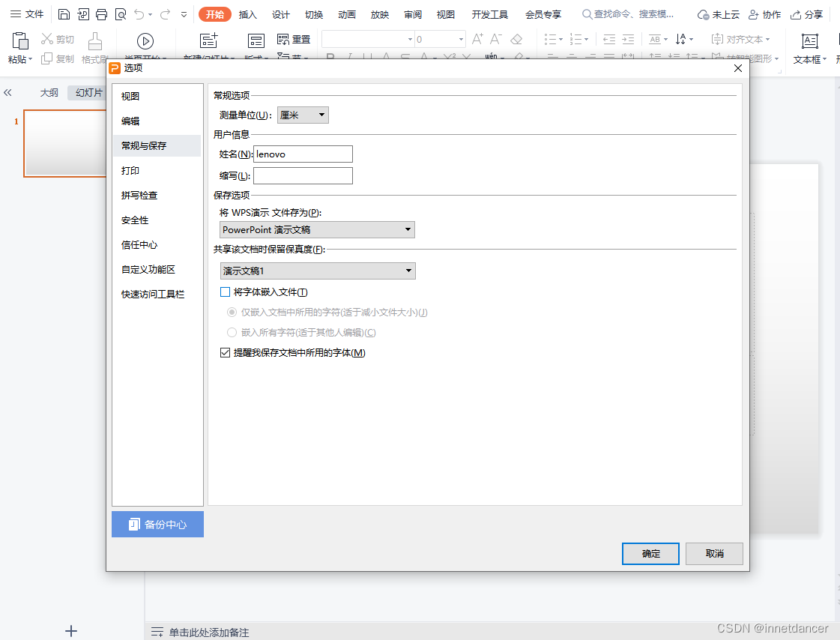This screenshot has width=840, height=640.
Task: Click the 确定 confirm button
Action: click(650, 554)
